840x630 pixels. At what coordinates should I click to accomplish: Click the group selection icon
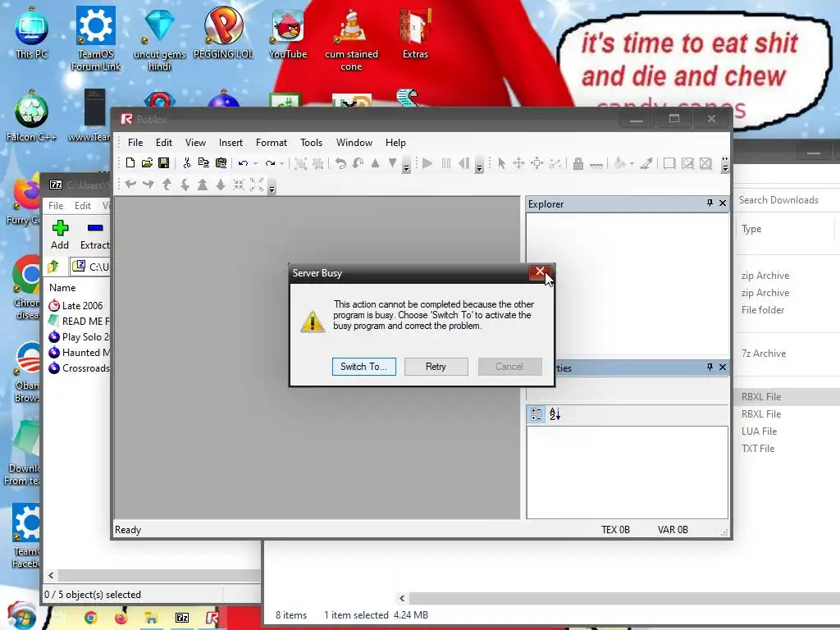300,163
